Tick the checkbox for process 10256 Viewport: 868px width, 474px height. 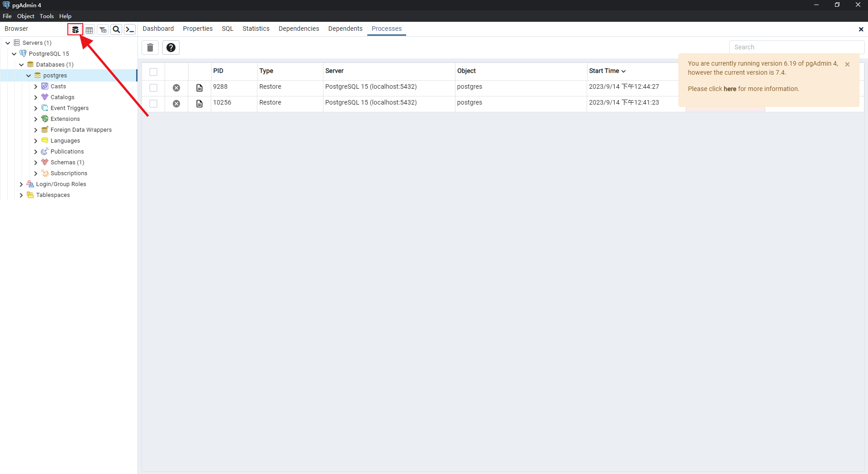[x=153, y=104]
